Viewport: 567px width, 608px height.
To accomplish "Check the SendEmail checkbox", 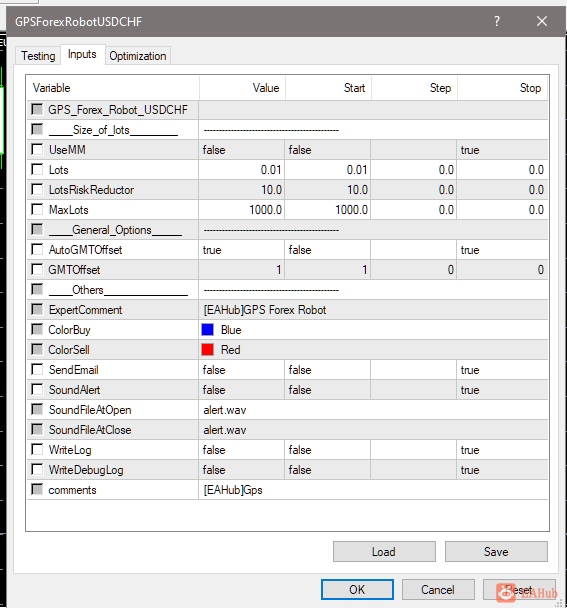I will (37, 370).
